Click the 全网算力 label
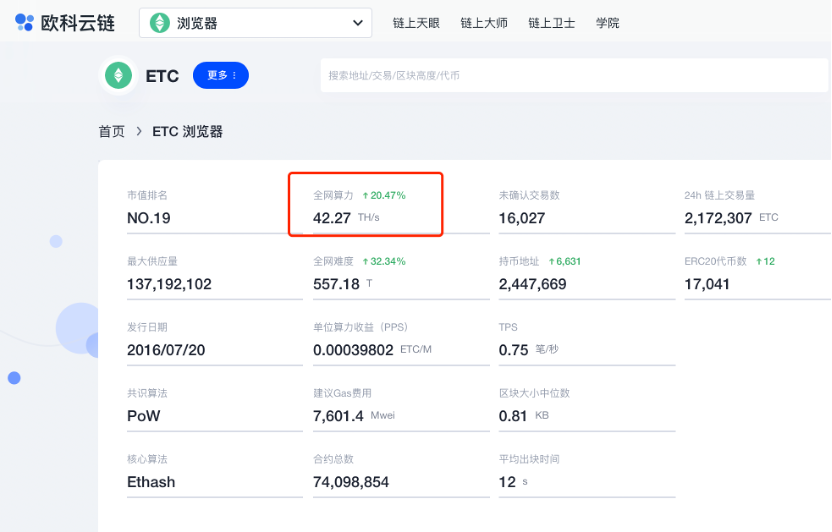Screen dimensions: 832x532 [333, 195]
